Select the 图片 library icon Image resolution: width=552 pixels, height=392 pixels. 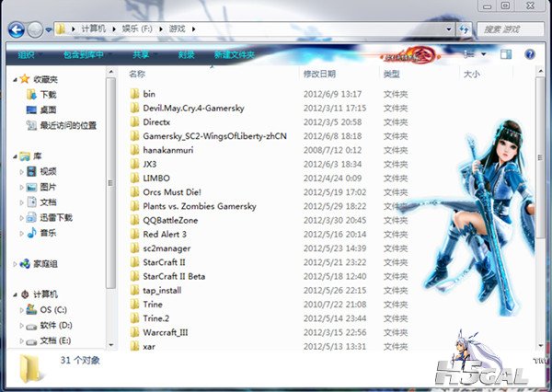point(31,187)
